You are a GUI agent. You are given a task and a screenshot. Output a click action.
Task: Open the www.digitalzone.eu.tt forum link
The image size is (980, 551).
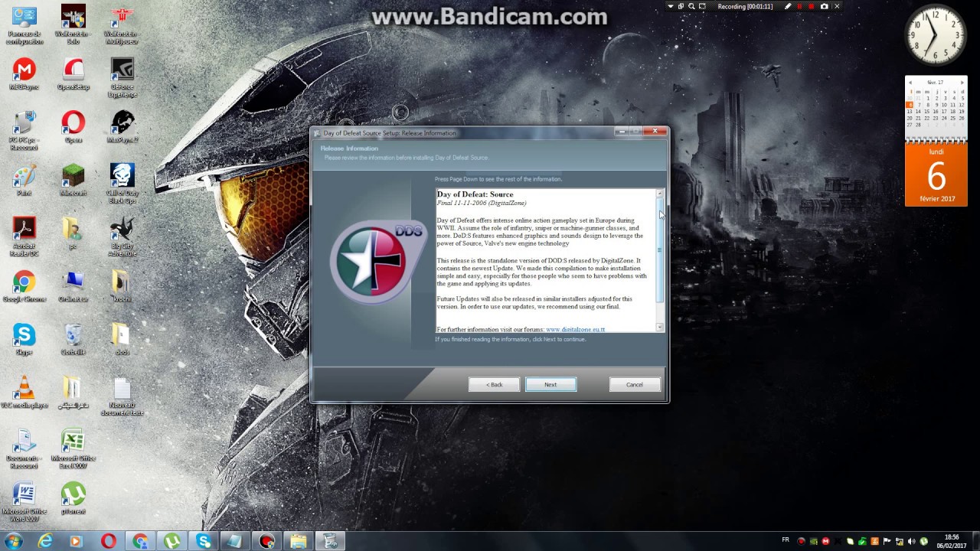[575, 329]
